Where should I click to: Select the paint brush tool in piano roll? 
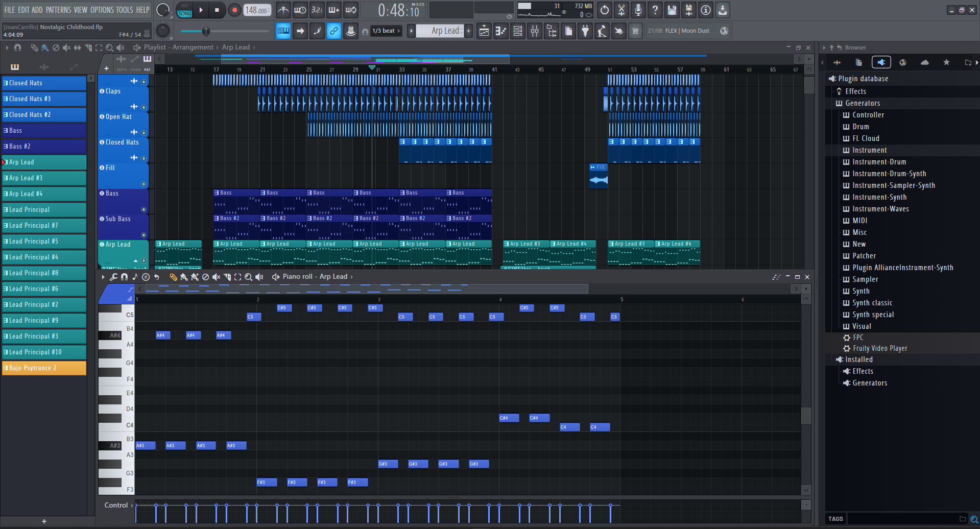coord(184,277)
